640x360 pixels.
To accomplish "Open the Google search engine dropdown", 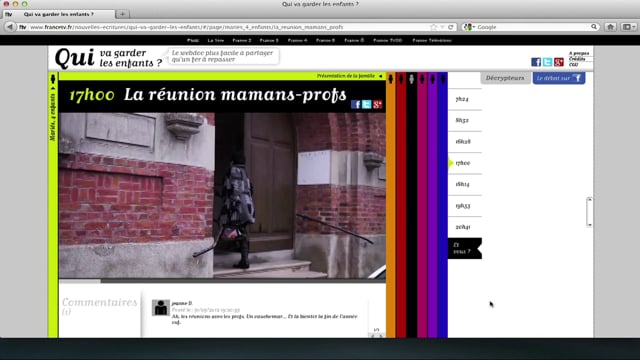I will 469,27.
